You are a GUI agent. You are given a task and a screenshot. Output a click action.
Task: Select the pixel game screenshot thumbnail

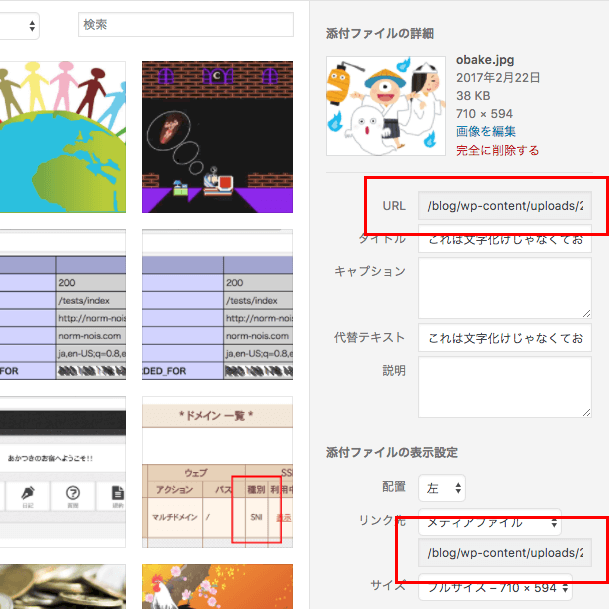(x=217, y=137)
